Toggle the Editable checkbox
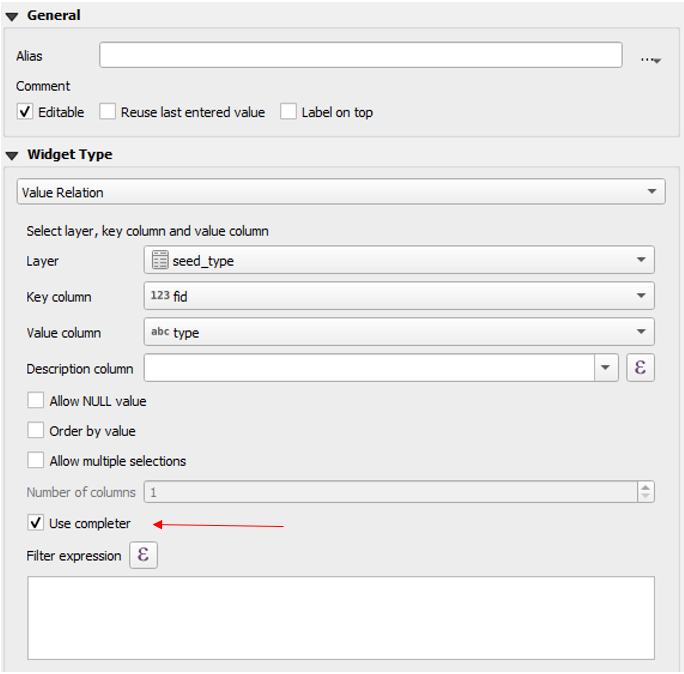Screen dimensions: 684x674 pyautogui.click(x=25, y=112)
